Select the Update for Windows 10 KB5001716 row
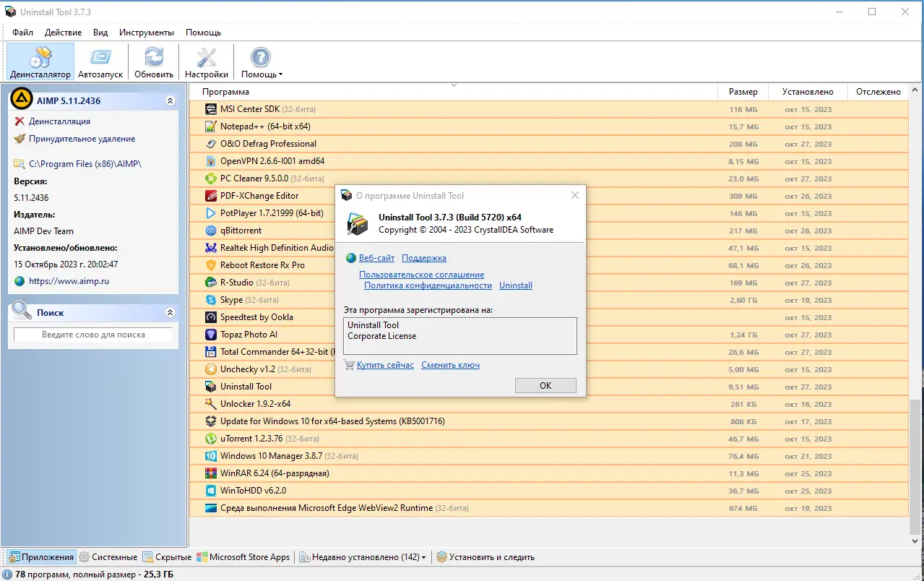This screenshot has width=924, height=581. (x=549, y=421)
